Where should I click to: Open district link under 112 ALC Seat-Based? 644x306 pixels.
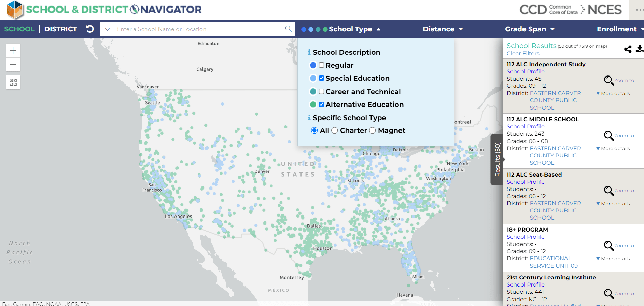point(555,210)
